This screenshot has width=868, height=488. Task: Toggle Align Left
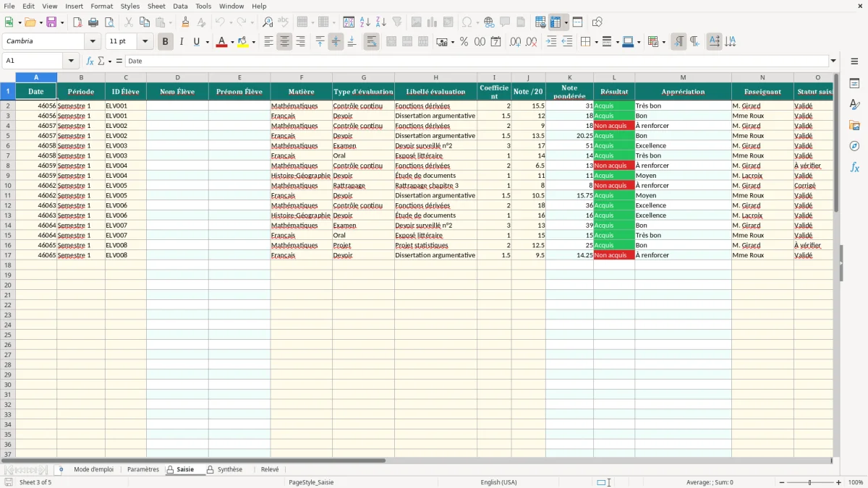click(268, 42)
